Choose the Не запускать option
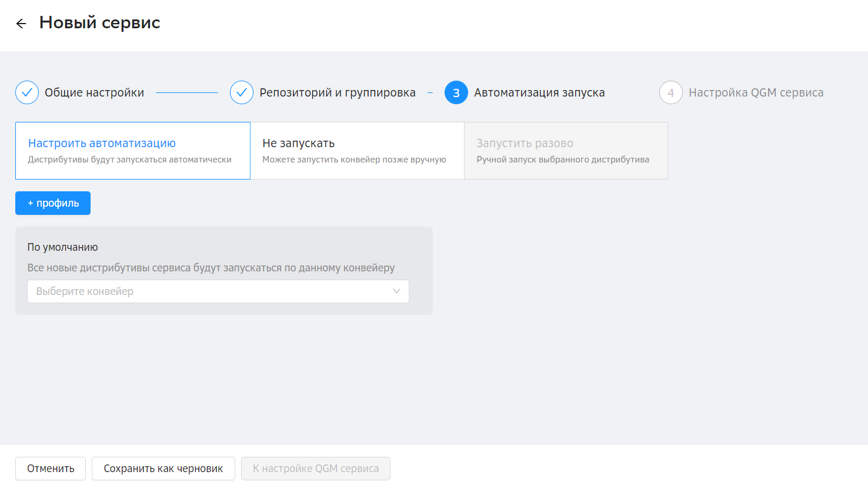Viewport: 868px width, 488px height. 357,151
